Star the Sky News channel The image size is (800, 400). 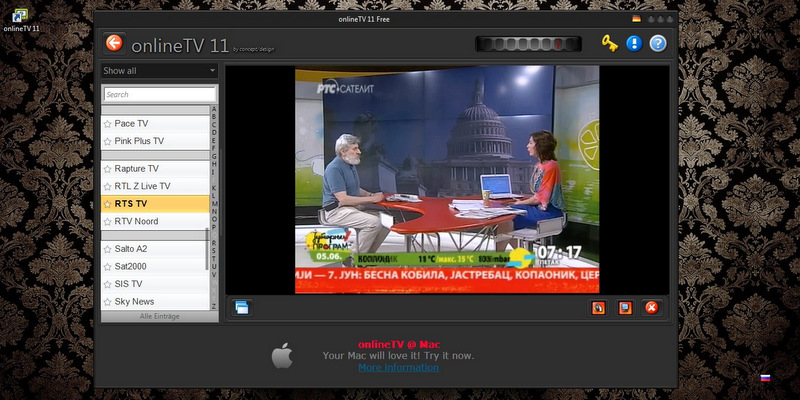(x=107, y=302)
